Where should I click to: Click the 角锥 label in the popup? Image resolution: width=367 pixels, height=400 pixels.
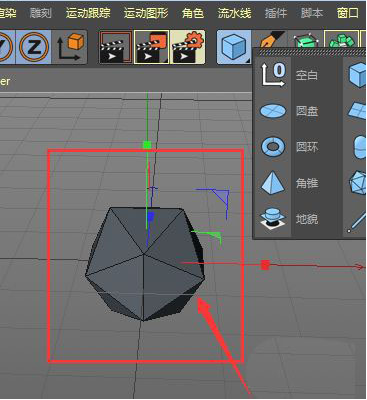307,183
